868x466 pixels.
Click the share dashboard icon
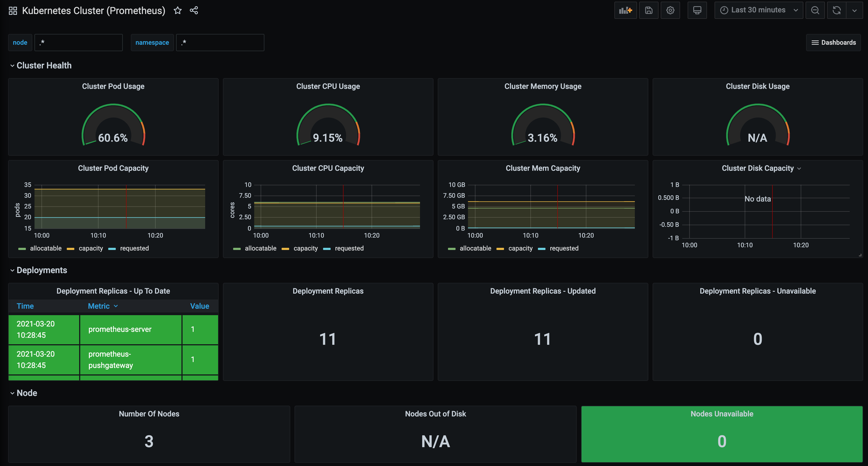(194, 11)
